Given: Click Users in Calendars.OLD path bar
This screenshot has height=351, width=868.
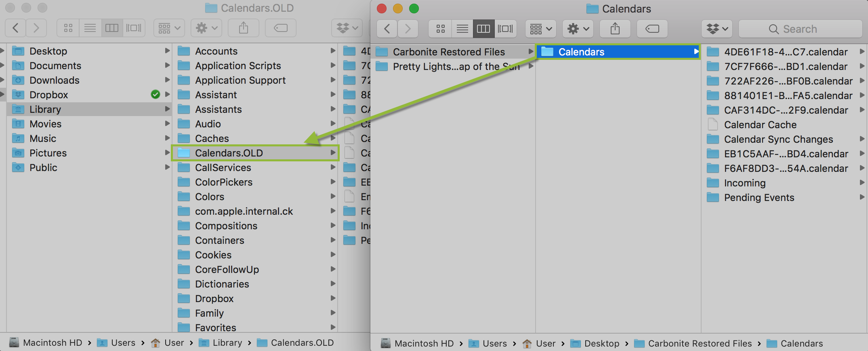Looking at the screenshot, I should point(116,343).
